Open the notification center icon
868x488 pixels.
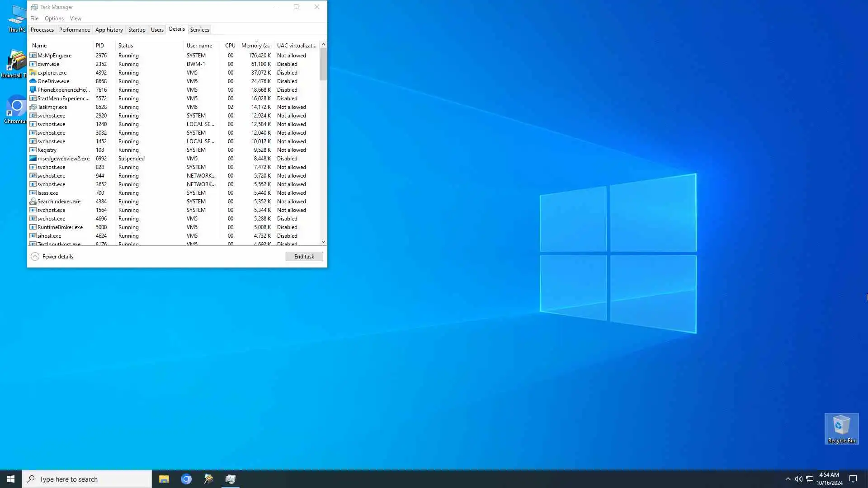tap(853, 479)
